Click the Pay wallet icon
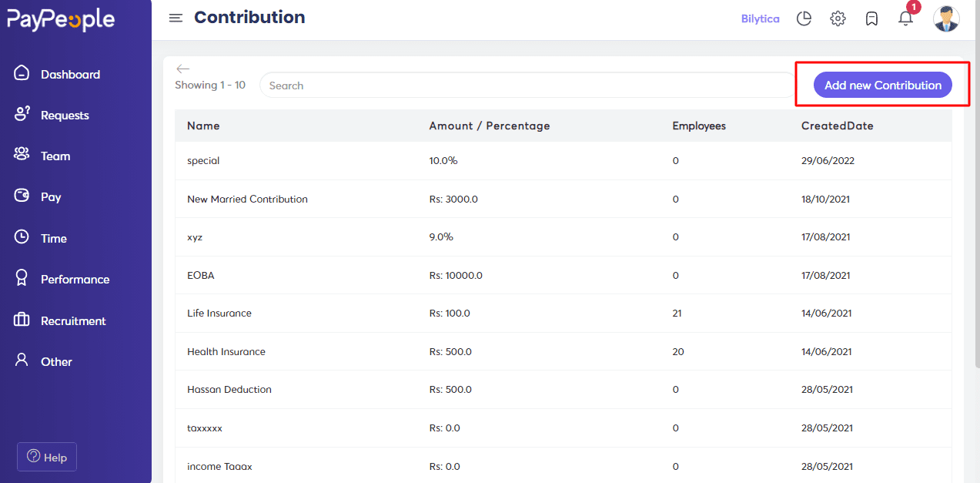The height and width of the screenshot is (483, 980). (x=22, y=196)
